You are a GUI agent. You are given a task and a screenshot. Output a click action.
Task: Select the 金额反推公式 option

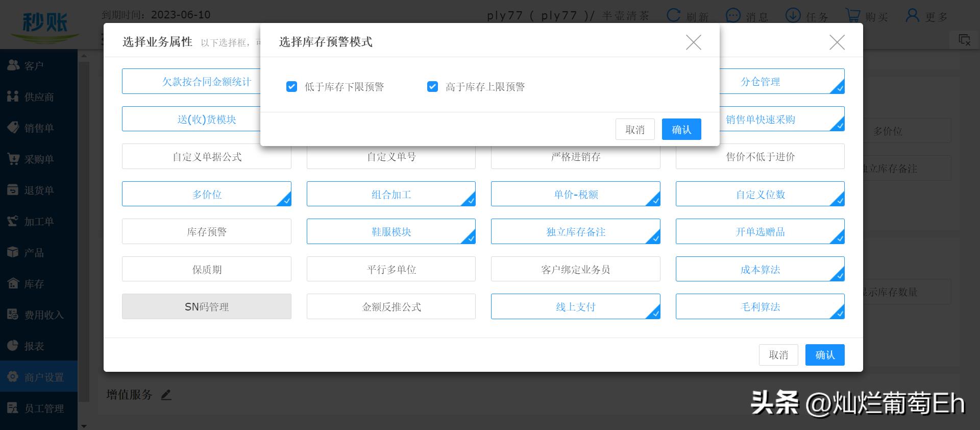(x=391, y=306)
